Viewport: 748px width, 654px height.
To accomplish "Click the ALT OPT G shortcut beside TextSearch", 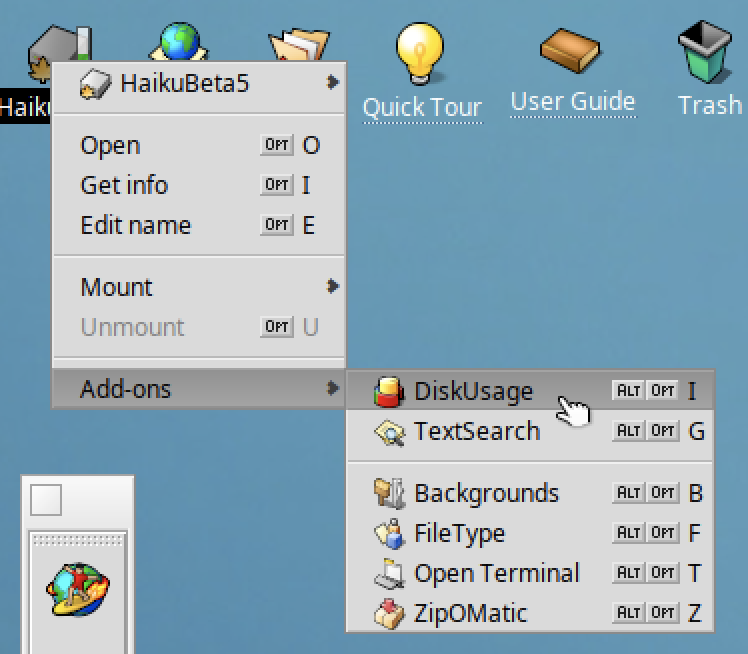I will (x=658, y=431).
